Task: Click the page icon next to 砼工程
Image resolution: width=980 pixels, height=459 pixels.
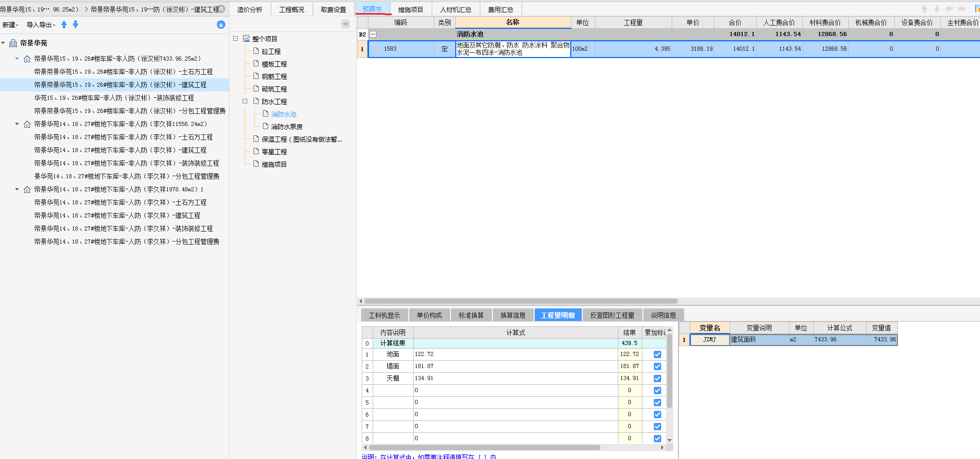Action: coord(256,51)
